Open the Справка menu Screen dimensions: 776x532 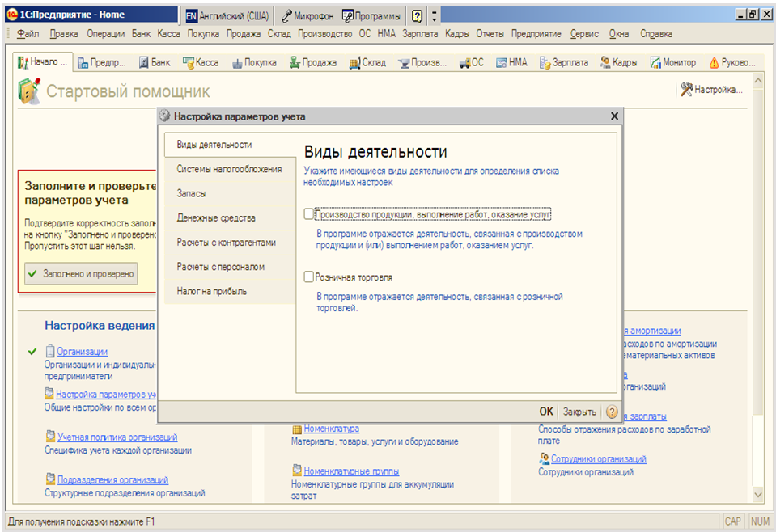tap(655, 34)
